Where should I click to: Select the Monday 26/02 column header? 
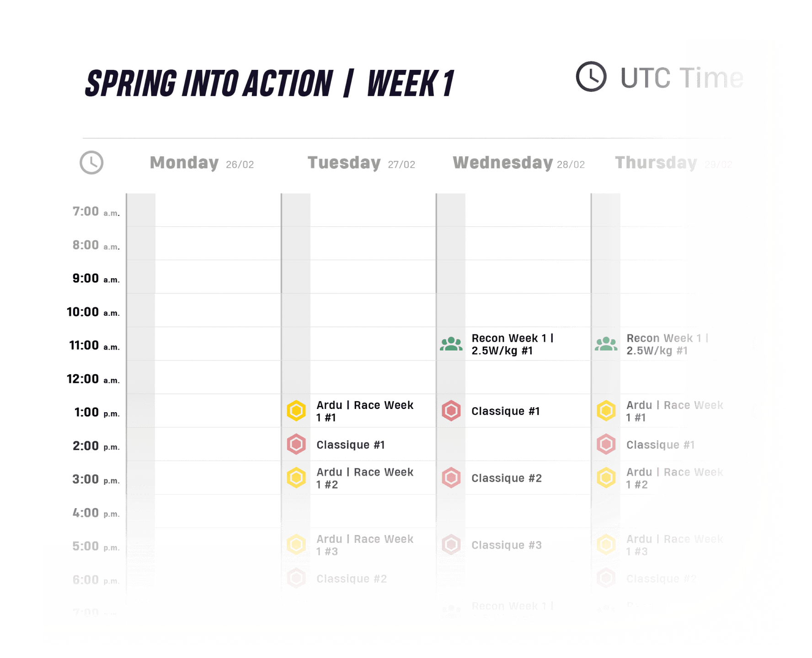tap(202, 163)
